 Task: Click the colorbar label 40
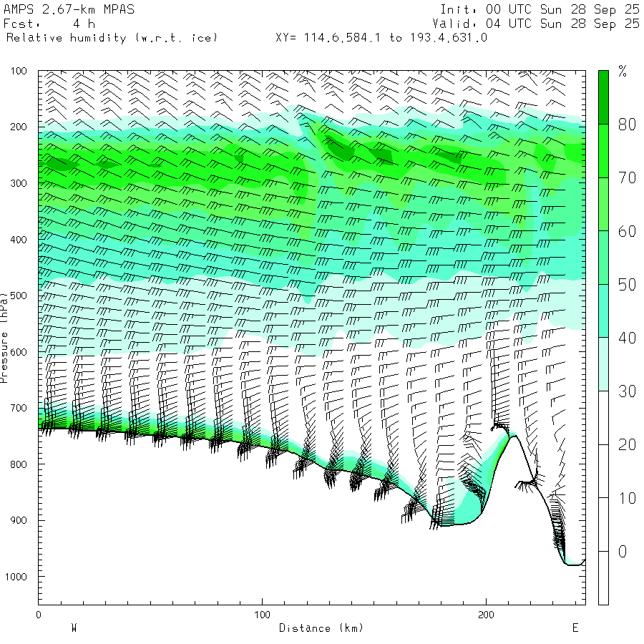627,338
